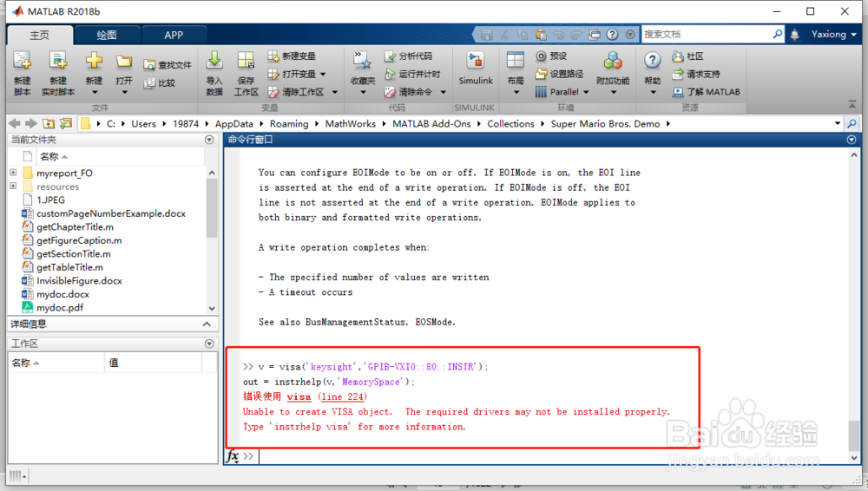868x491 pixels.
Task: Click Find Files (查找文件)
Action: point(168,65)
